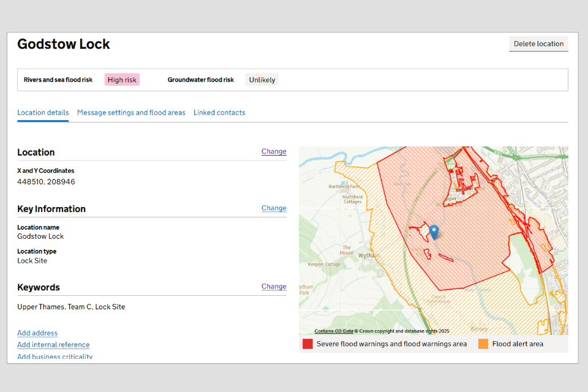Screen dimensions: 588x392
Task: Go to the Linked contacts tab
Action: (219, 113)
